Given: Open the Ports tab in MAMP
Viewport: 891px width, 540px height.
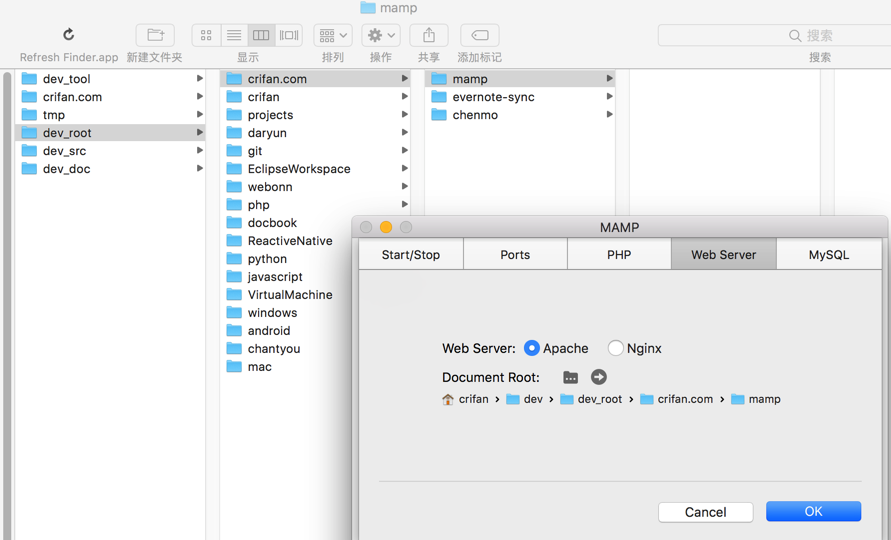Looking at the screenshot, I should coord(515,255).
